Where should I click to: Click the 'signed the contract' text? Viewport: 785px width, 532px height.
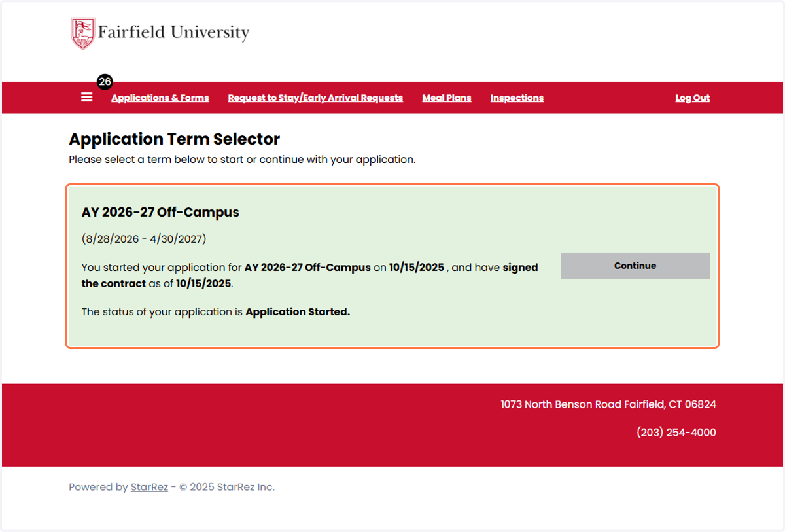click(x=309, y=275)
